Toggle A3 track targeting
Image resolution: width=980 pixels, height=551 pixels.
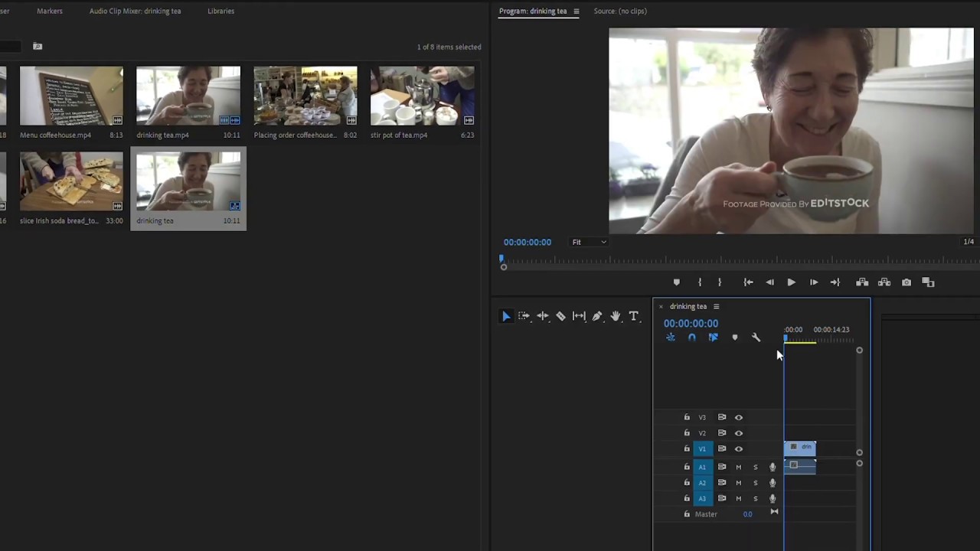(x=702, y=498)
